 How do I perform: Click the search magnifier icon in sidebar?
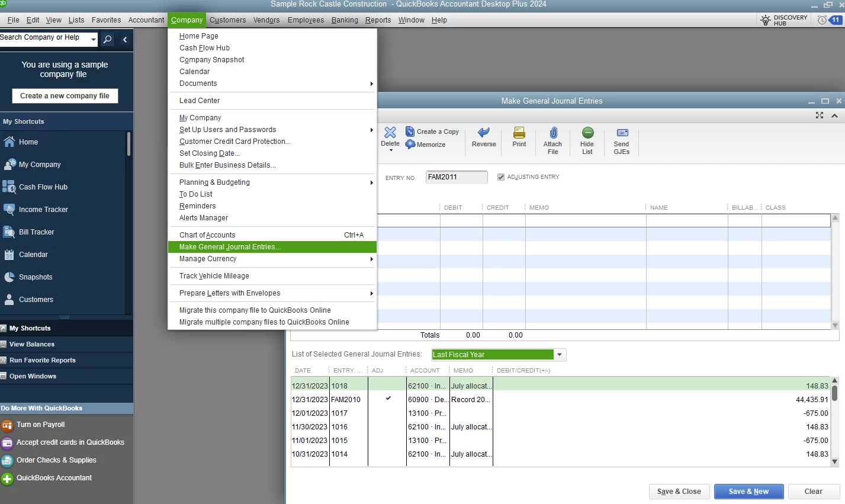point(107,40)
